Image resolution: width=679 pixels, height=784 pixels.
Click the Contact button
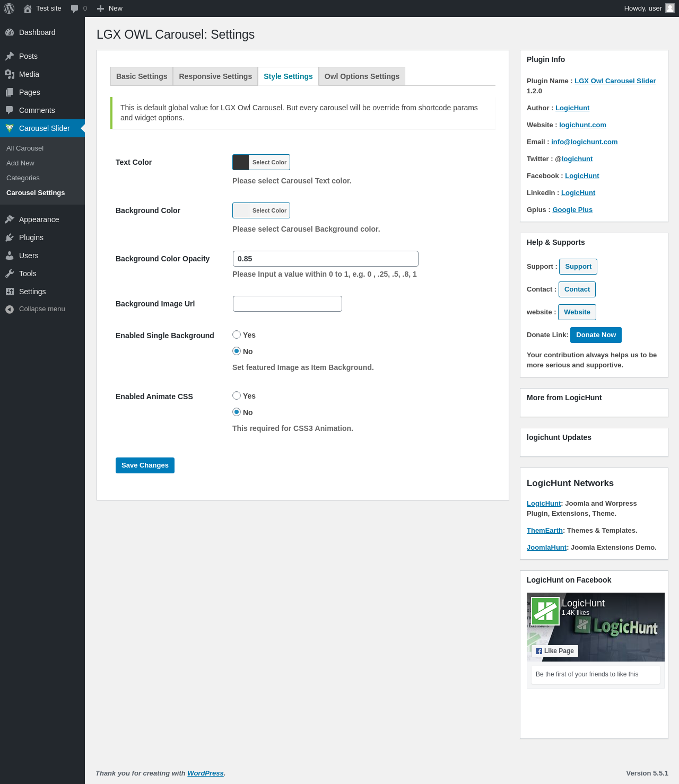tap(577, 289)
